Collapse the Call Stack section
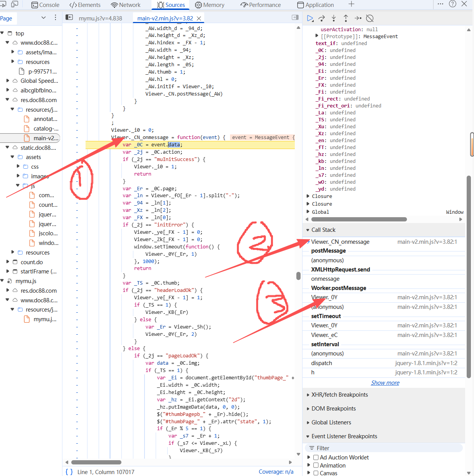474x476 pixels. 323,230
